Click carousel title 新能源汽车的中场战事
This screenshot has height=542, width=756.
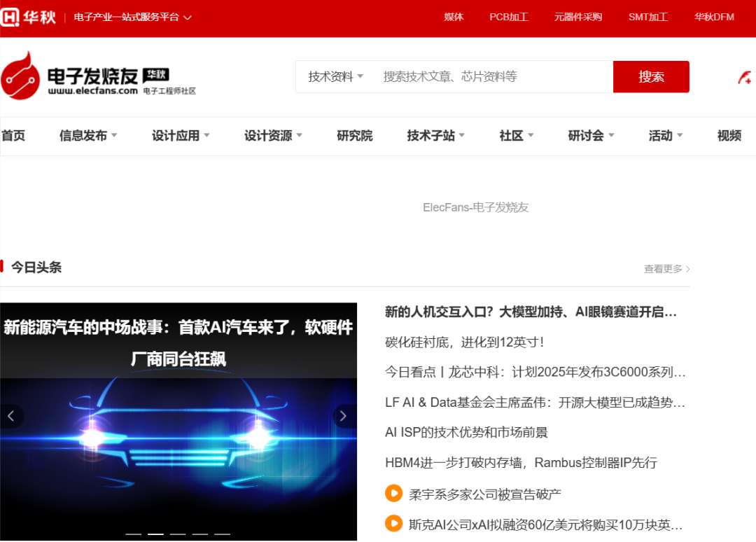click(178, 342)
